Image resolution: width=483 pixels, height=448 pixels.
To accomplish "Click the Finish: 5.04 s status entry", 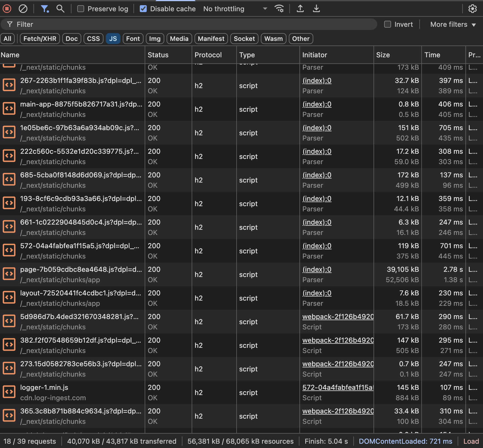I will click(x=326, y=441).
